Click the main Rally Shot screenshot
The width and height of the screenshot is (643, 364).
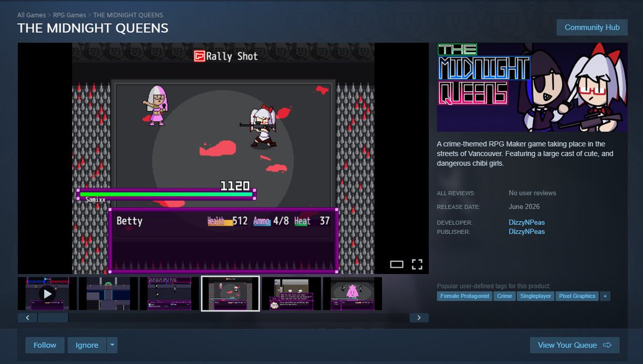[223, 158]
